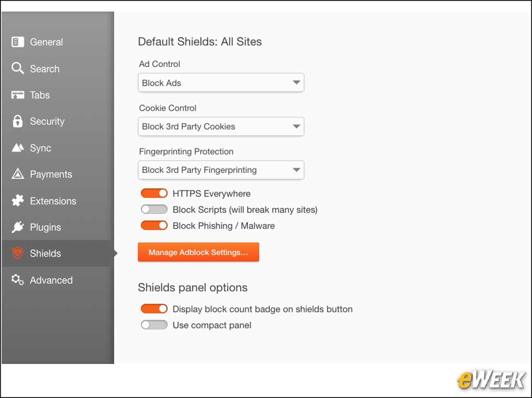The height and width of the screenshot is (398, 532).
Task: Turn off Block Phishing / Malware toggle
Action: coord(154,226)
